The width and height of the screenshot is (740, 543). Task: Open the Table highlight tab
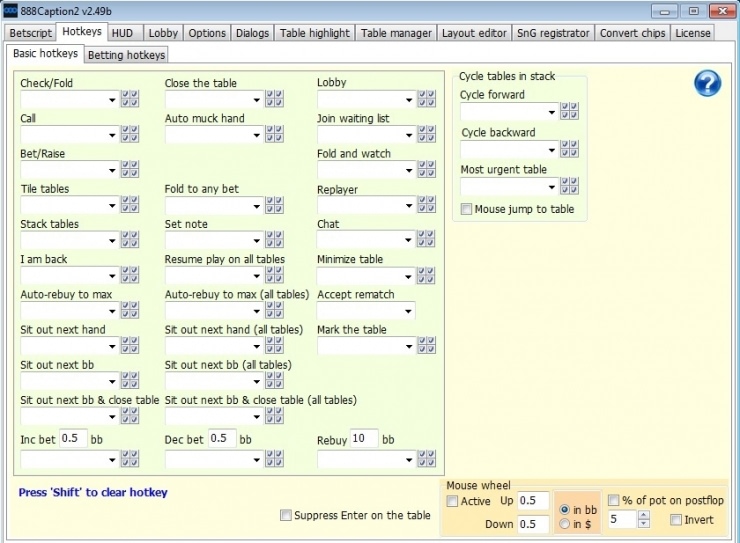pyautogui.click(x=315, y=33)
